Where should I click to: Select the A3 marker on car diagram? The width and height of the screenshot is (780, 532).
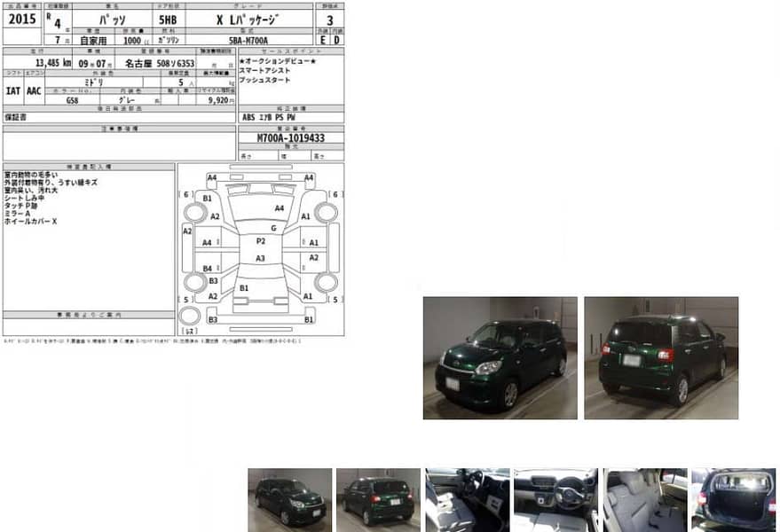click(x=260, y=258)
